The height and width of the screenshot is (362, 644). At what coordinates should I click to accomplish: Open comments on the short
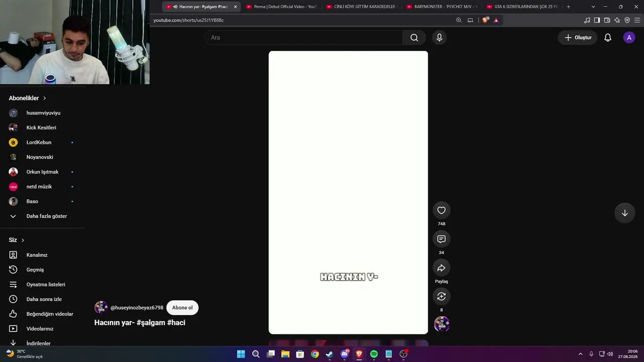click(441, 239)
